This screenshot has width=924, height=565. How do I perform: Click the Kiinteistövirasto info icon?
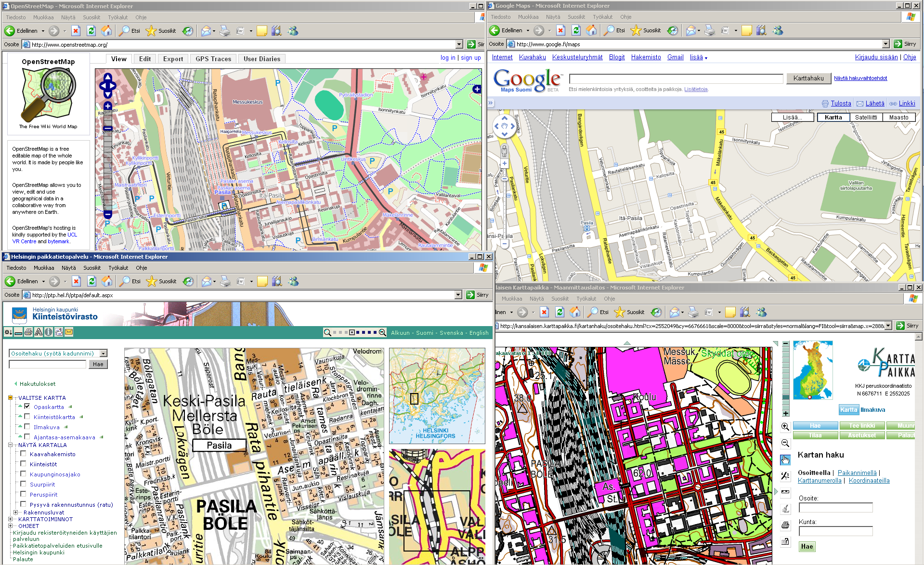tap(49, 332)
